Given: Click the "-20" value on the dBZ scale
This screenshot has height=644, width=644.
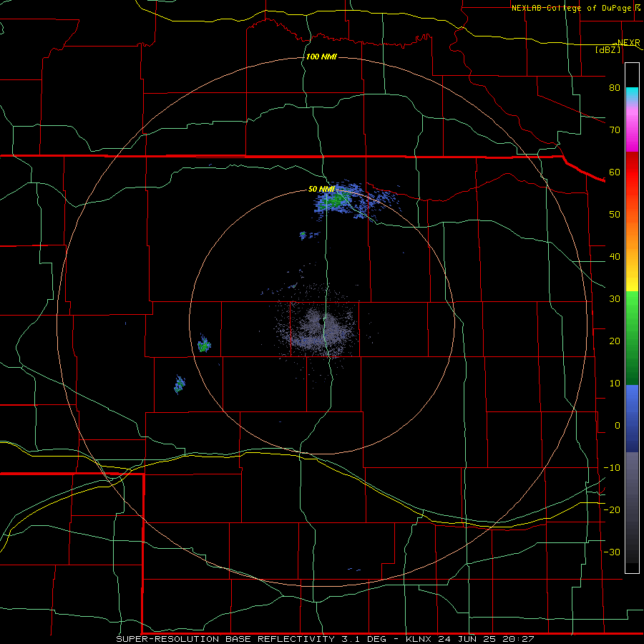Looking at the screenshot, I should [x=612, y=510].
